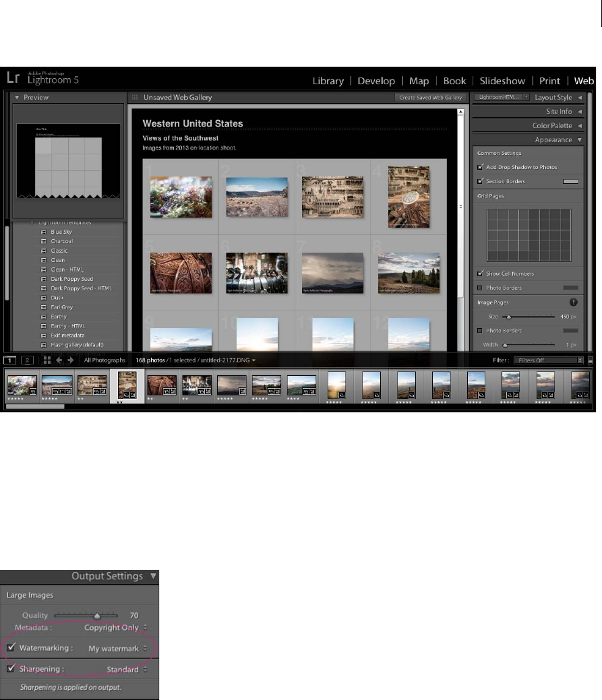Click the template icon beside Dusk
This screenshot has height=700, width=602.
pos(43,298)
